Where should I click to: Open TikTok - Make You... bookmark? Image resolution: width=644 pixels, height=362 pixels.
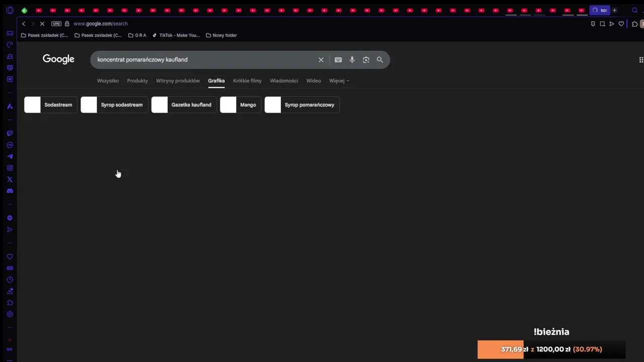(176, 35)
